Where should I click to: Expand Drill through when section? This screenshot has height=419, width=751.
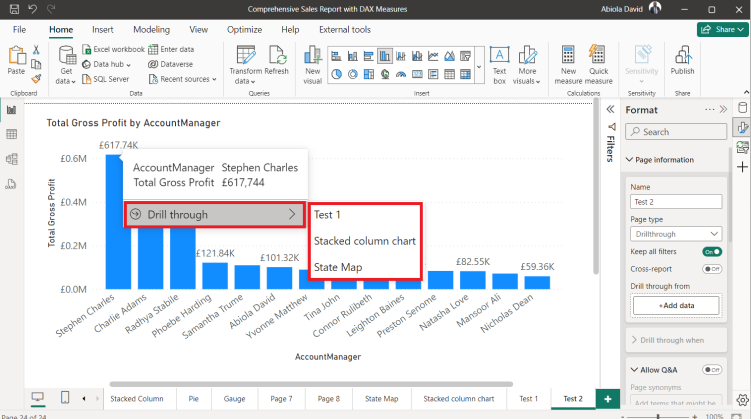click(634, 340)
